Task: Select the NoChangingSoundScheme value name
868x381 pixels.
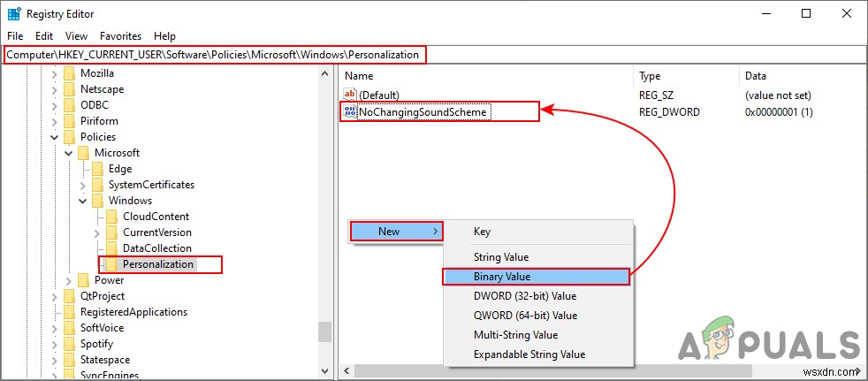Action: click(423, 112)
